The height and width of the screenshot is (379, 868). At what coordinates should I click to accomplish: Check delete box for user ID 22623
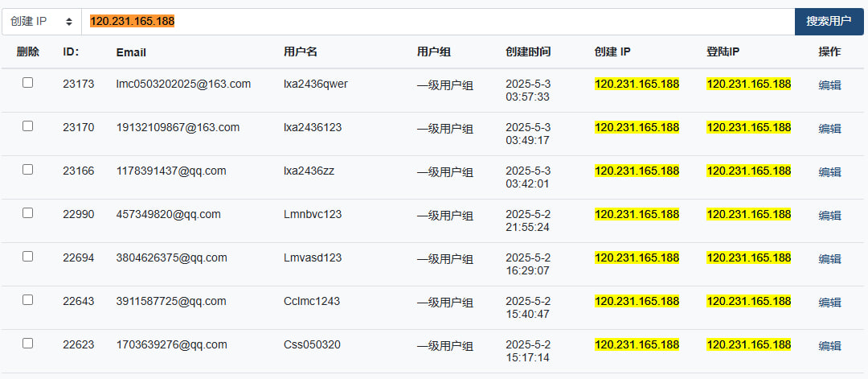point(27,343)
